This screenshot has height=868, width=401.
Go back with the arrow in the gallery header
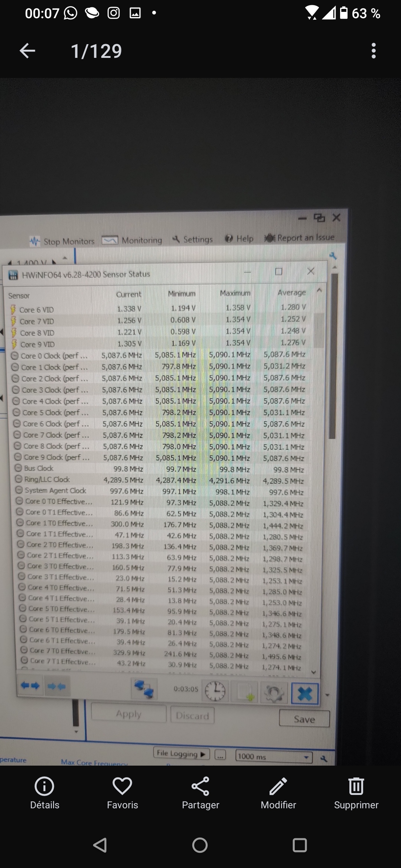(27, 51)
